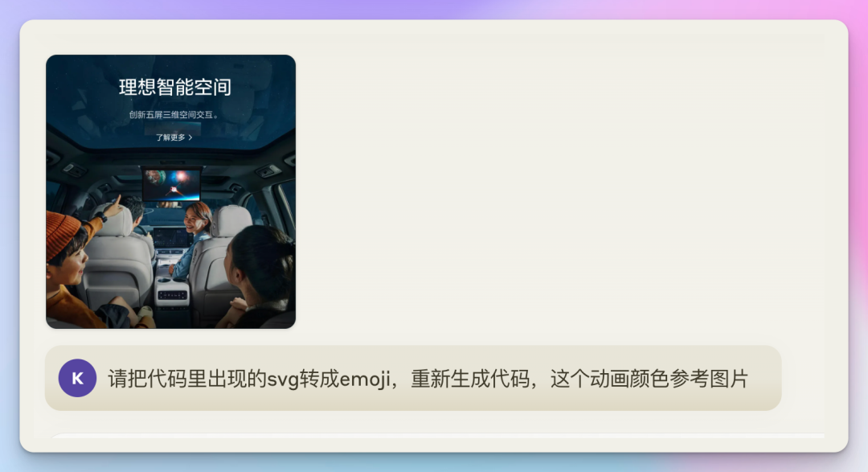Click the purple K user avatar
The height and width of the screenshot is (472, 868).
(77, 378)
